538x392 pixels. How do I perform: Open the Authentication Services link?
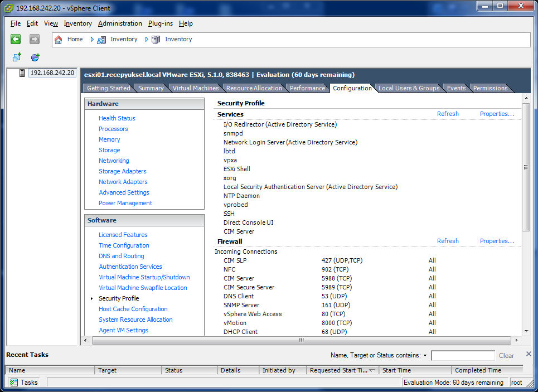point(130,267)
